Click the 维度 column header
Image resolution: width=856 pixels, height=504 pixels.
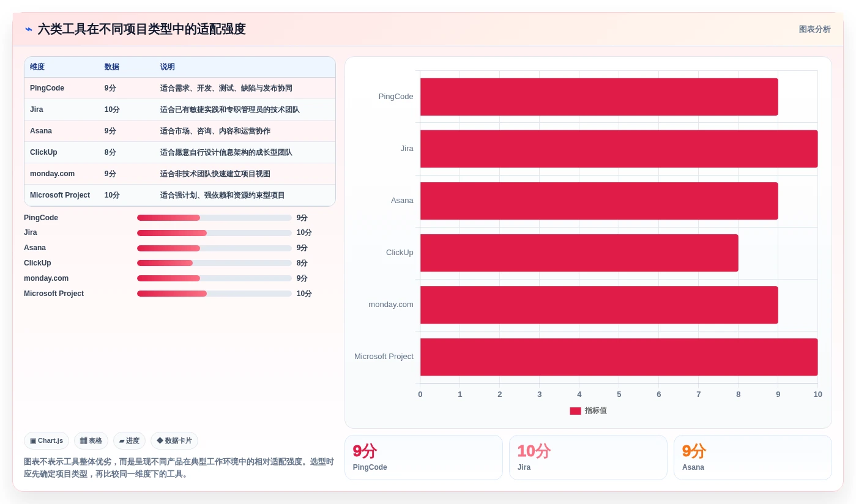[37, 67]
